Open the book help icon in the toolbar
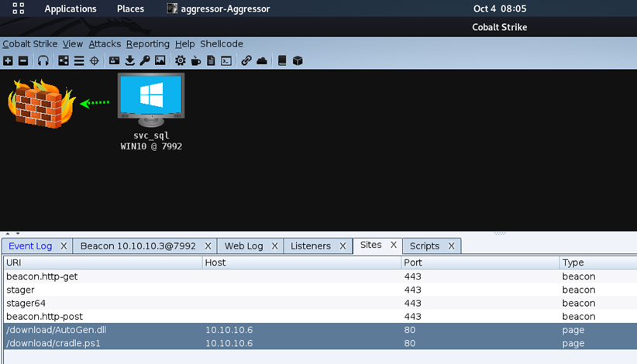637x364 pixels. tap(282, 61)
